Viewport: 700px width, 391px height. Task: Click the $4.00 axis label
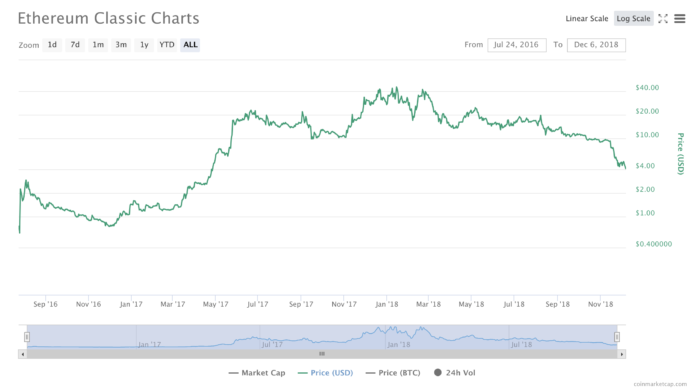pos(645,166)
